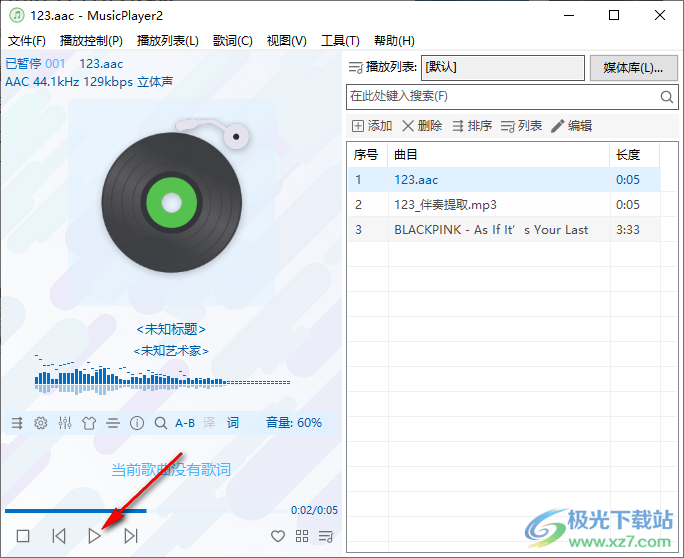
Task: Click the <未知艺术家> artist text
Action: (x=171, y=350)
